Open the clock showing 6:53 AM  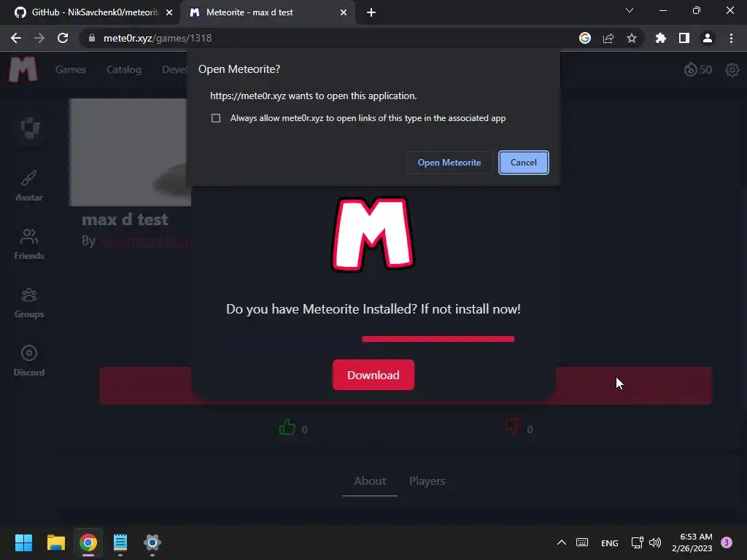[692, 542]
